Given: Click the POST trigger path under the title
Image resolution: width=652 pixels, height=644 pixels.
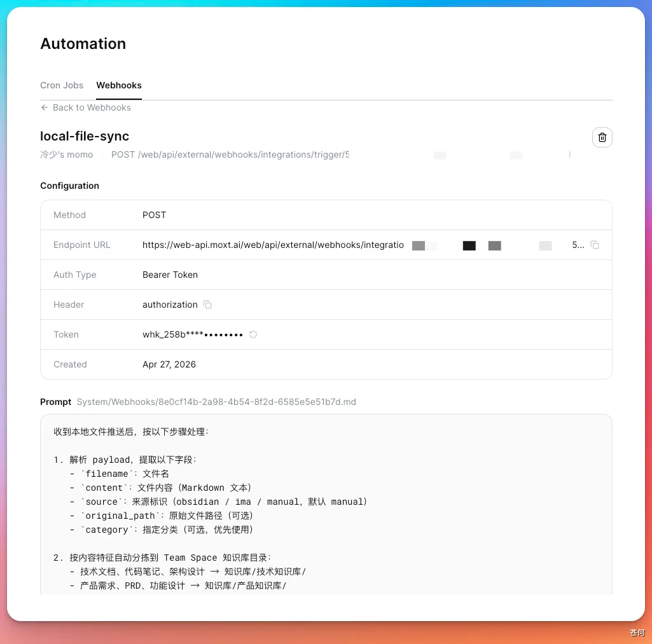Looking at the screenshot, I should [230, 154].
